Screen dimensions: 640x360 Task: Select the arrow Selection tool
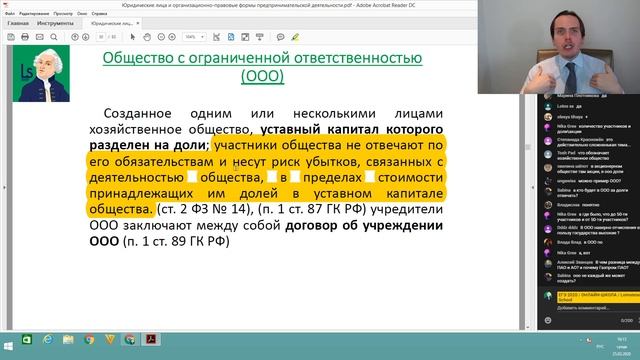(133, 37)
